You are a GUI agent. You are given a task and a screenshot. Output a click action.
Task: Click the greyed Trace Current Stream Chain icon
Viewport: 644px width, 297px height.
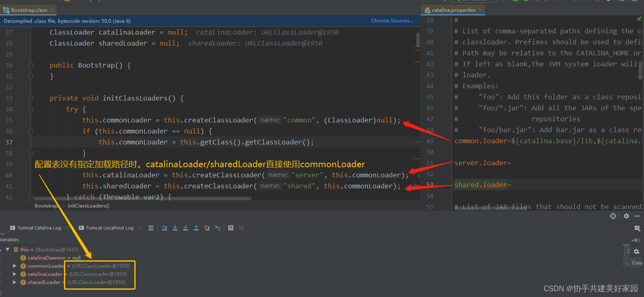click(241, 228)
